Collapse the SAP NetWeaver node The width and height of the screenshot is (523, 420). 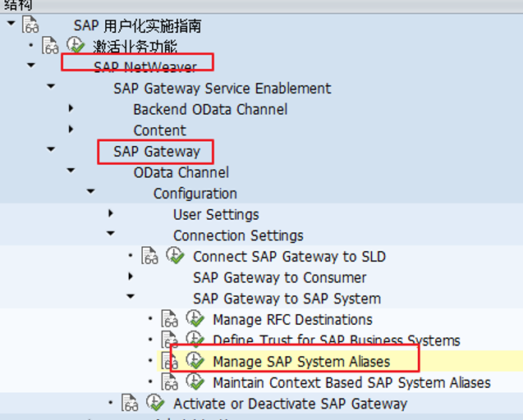31,66
